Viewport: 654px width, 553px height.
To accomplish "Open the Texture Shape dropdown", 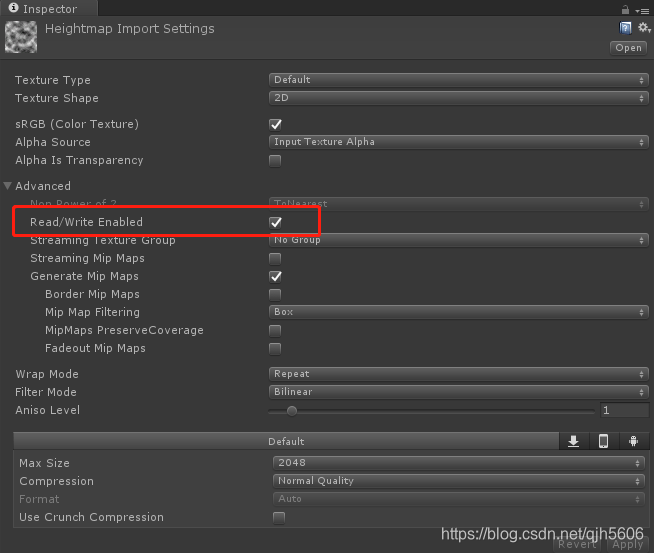I will pyautogui.click(x=459, y=98).
